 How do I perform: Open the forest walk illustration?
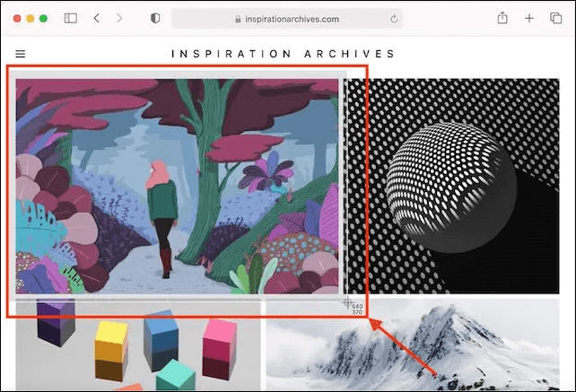tap(177, 186)
